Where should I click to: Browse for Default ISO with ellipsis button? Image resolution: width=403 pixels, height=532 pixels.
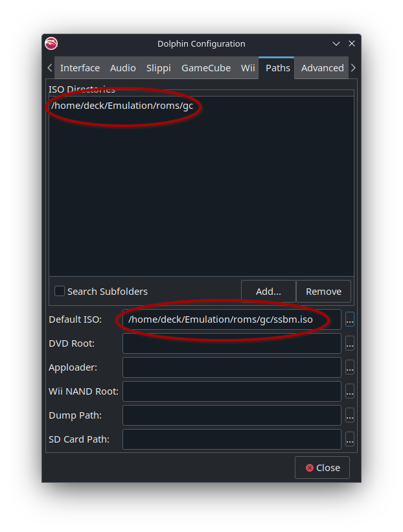click(350, 319)
